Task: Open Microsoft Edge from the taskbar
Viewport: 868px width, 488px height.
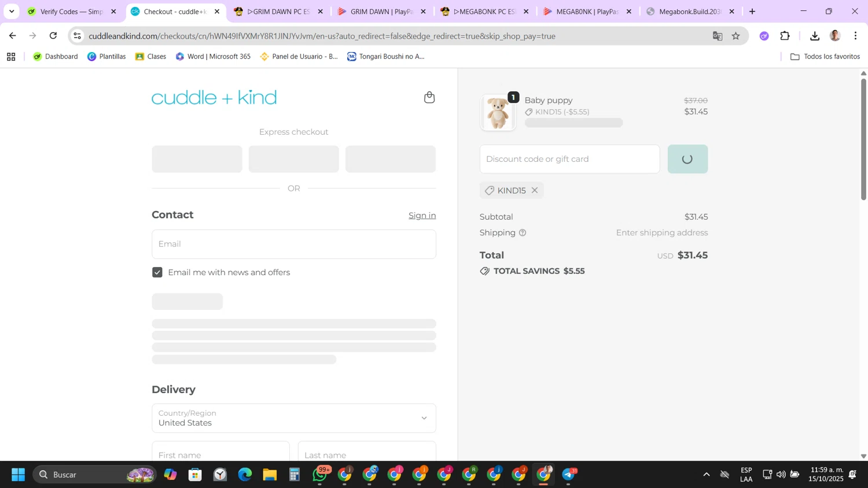Action: (245, 475)
